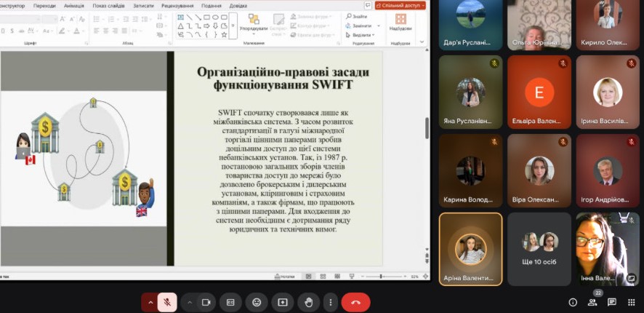
Task: Raise hand in the meeting
Action: click(308, 302)
